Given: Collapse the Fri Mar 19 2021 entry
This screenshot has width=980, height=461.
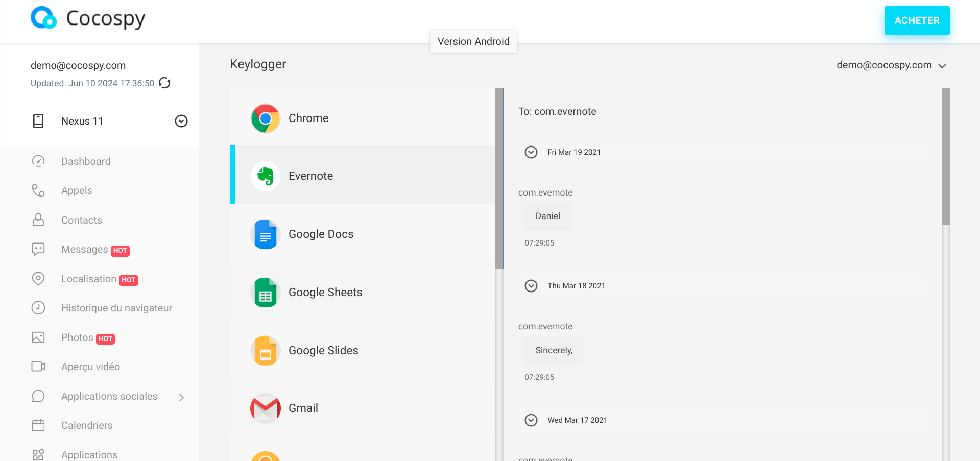Looking at the screenshot, I should tap(531, 152).
